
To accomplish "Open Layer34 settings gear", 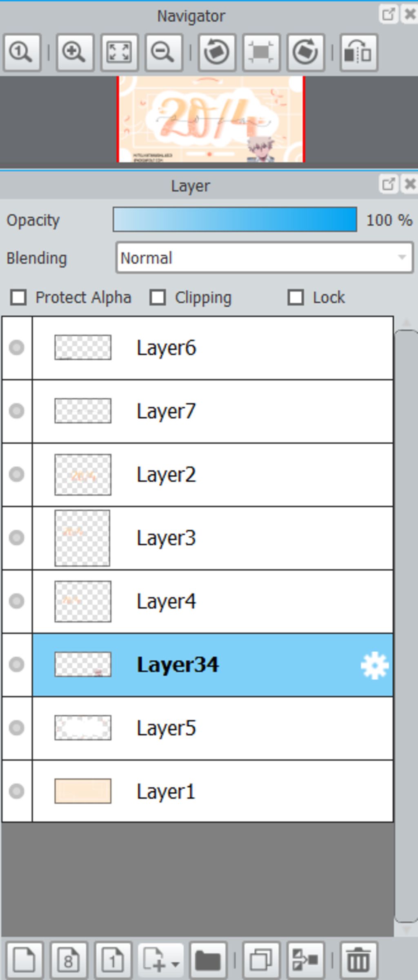I will point(374,665).
